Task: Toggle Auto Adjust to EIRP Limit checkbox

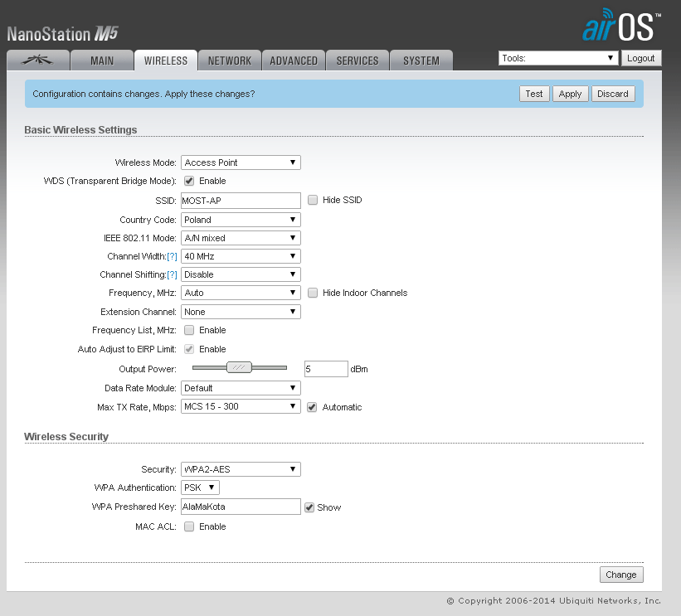Action: tap(189, 350)
